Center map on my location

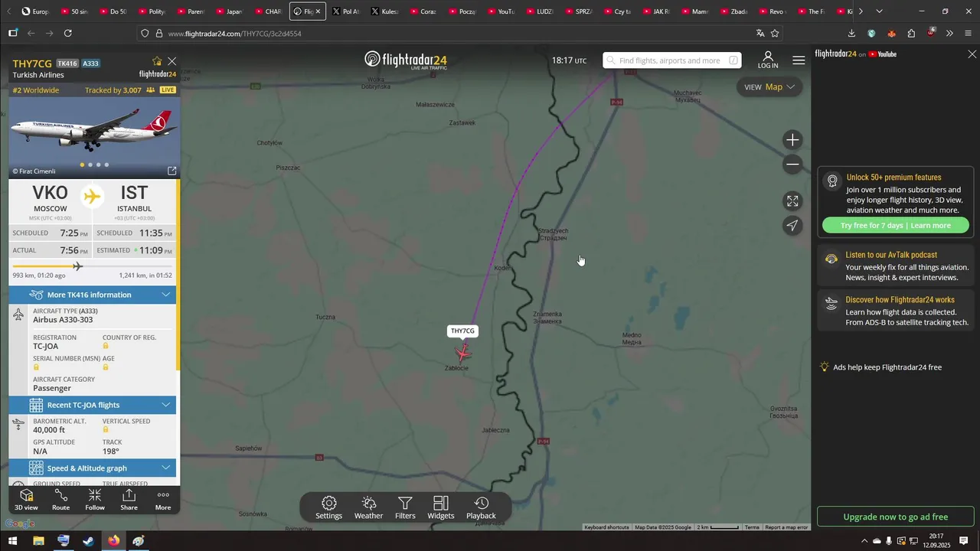click(x=792, y=225)
